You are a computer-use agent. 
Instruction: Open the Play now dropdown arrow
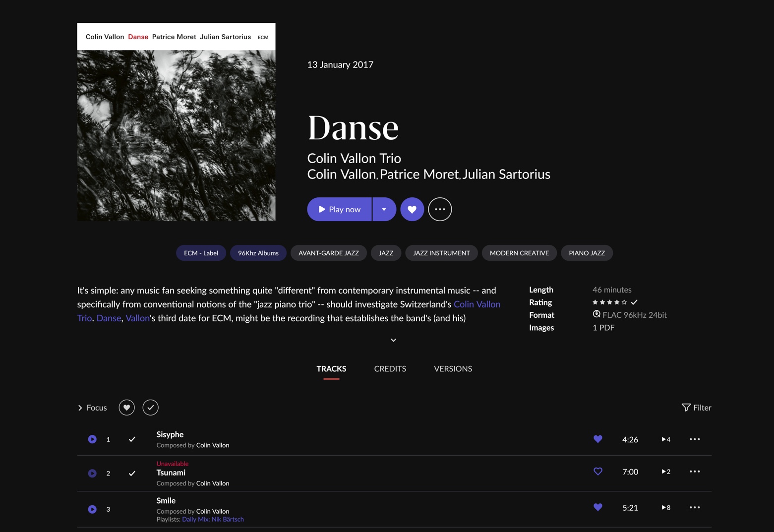384,209
